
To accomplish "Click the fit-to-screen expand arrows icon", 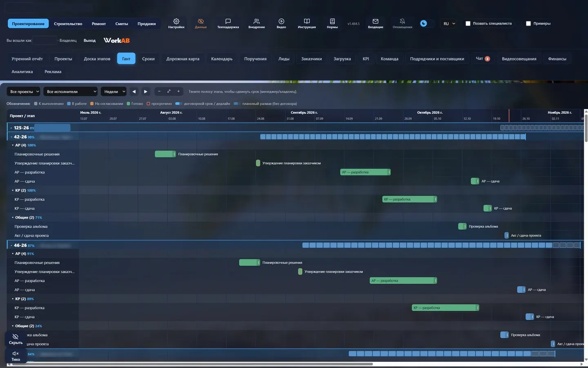I will point(169,91).
